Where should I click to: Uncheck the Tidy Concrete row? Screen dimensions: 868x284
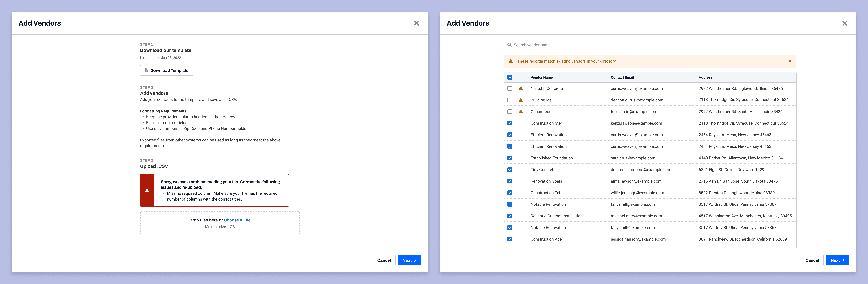tap(510, 170)
